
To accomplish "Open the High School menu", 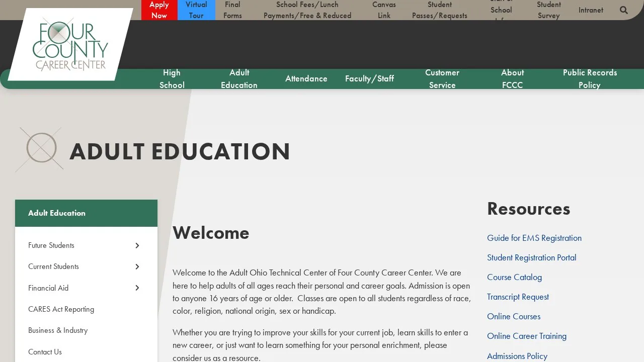I will point(172,79).
